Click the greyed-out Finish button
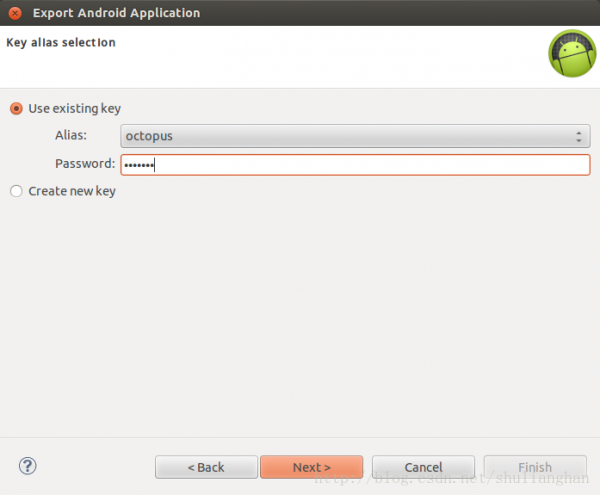Screen dimensions: 600x495 [x=535, y=467]
